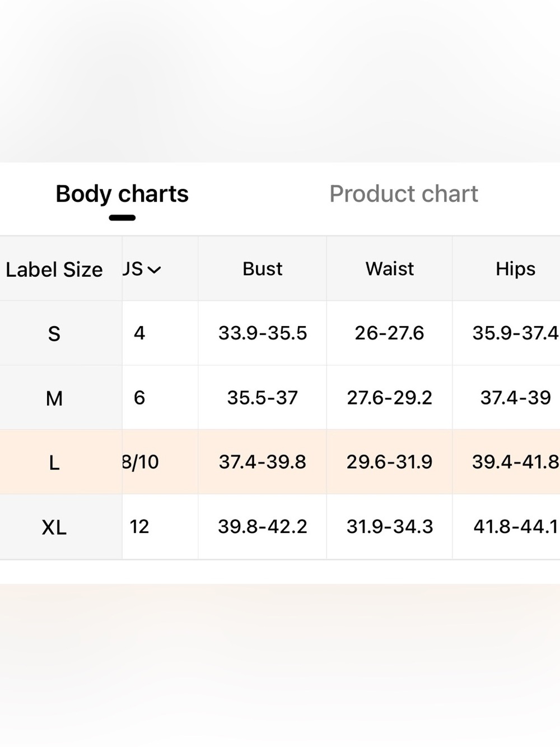Image resolution: width=560 pixels, height=747 pixels.
Task: Click the Label Size column header
Action: click(54, 270)
